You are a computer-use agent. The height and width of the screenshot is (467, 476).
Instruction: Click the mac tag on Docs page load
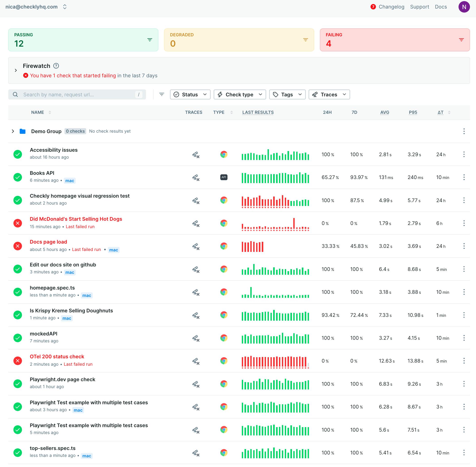[114, 250]
